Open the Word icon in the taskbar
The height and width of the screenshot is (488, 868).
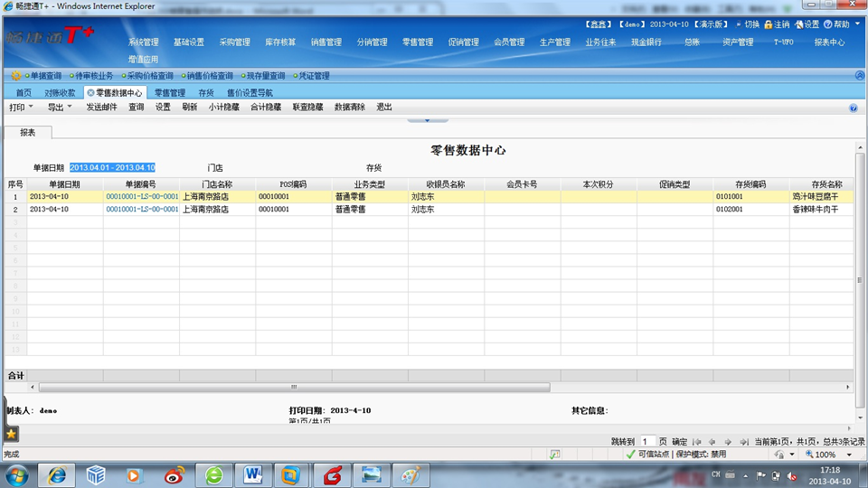253,475
